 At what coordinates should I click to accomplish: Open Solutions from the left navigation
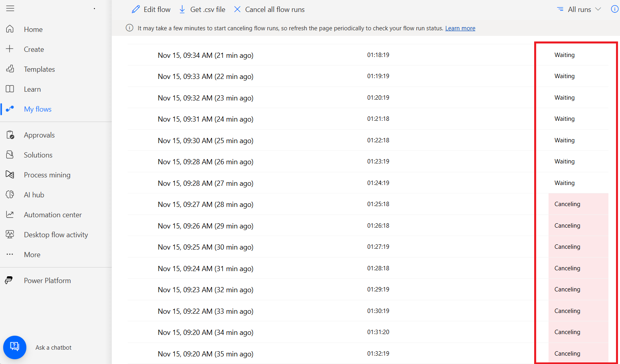[x=38, y=155]
